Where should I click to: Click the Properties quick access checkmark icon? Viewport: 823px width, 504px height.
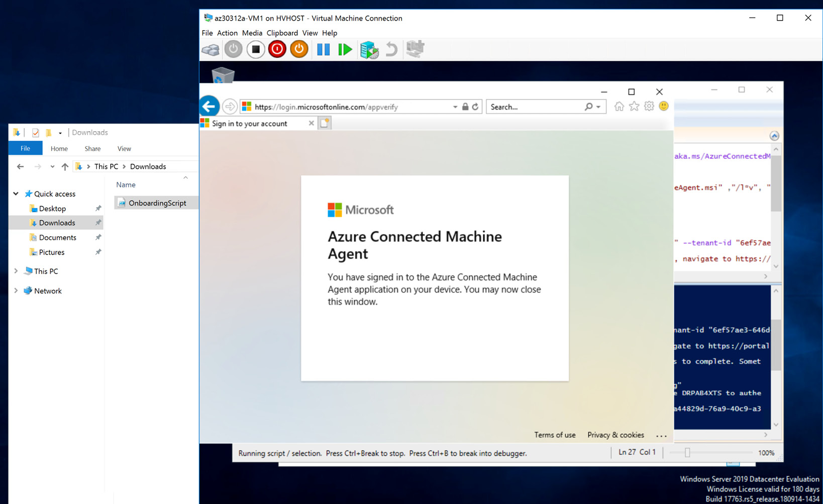pos(35,133)
